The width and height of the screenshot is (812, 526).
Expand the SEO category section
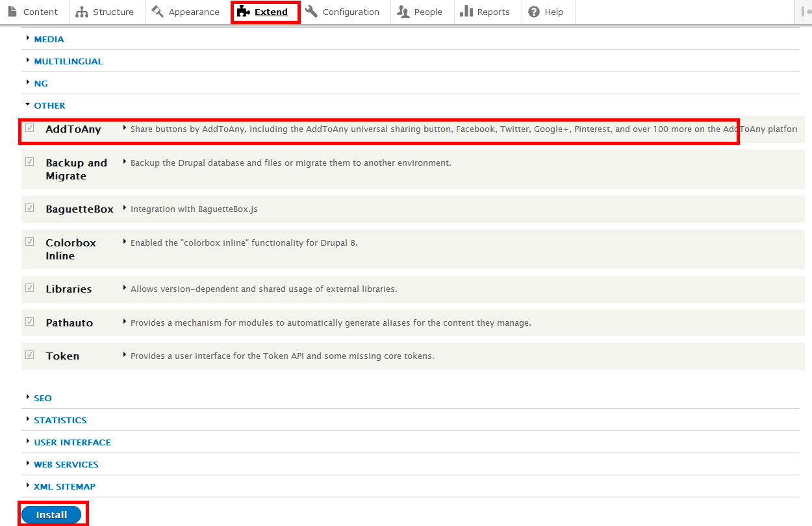[42, 398]
